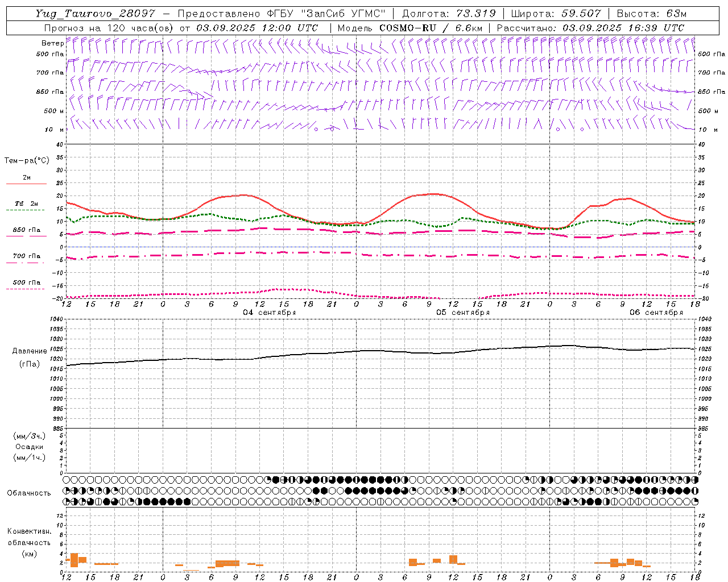Click the Давление panel label
Image resolution: width=728 pixels, height=582 pixels.
(29, 351)
